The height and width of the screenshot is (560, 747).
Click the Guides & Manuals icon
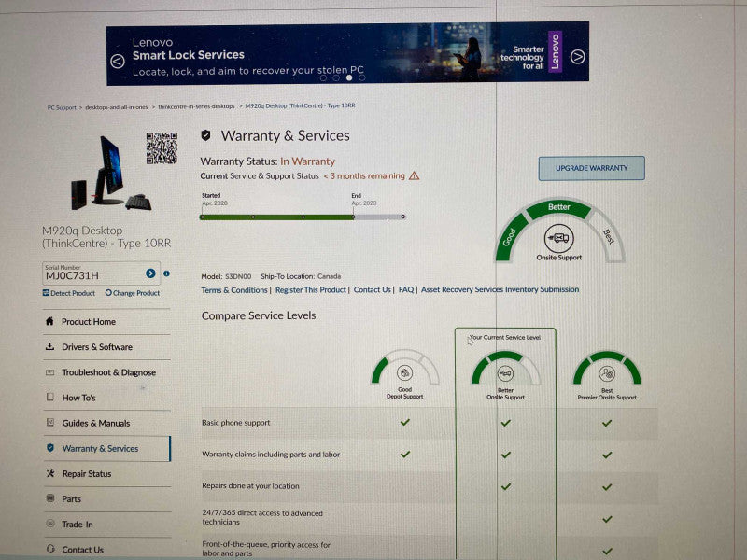pos(50,422)
